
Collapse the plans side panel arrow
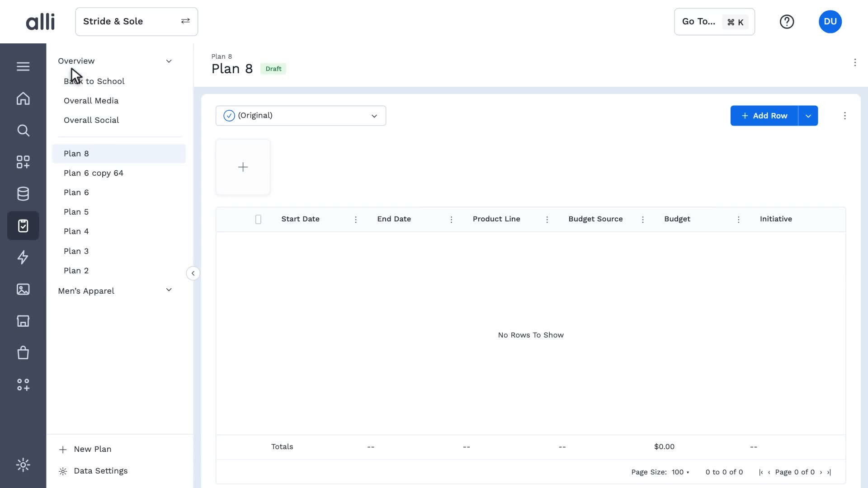[x=193, y=273]
